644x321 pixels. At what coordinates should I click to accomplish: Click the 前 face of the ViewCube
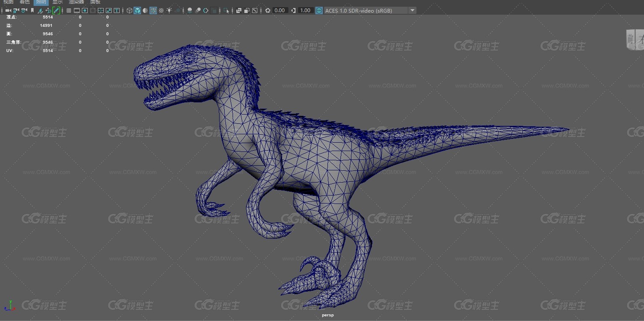(x=630, y=39)
